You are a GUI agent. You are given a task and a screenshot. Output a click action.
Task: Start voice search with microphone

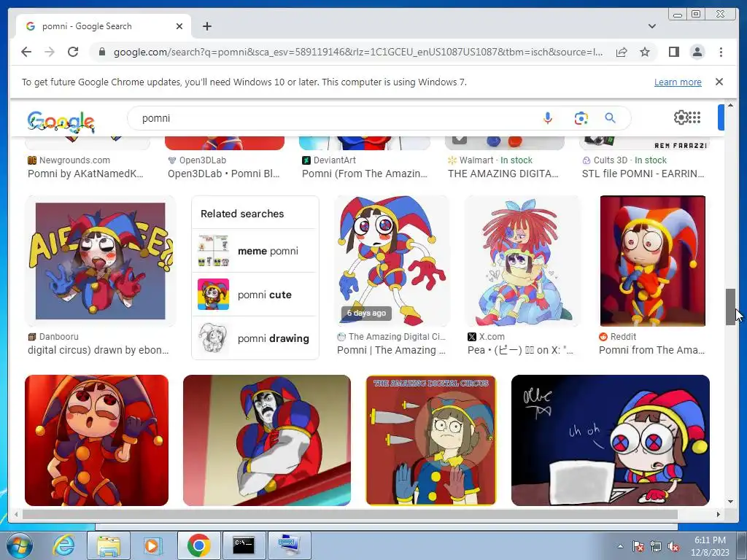(x=548, y=117)
